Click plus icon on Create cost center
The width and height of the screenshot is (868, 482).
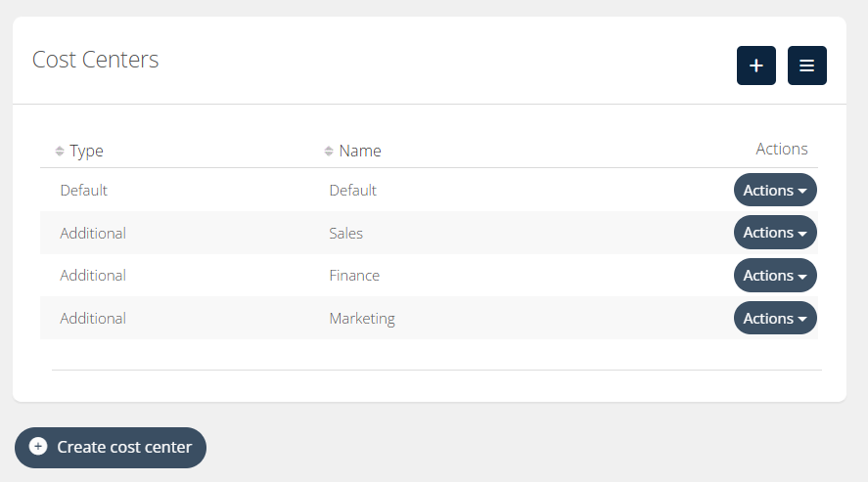[x=38, y=447]
